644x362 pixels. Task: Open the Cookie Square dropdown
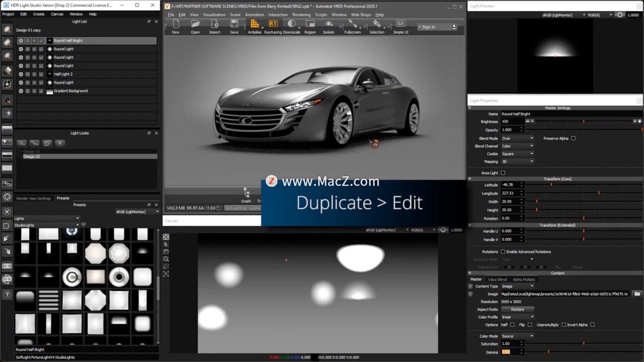(x=517, y=154)
